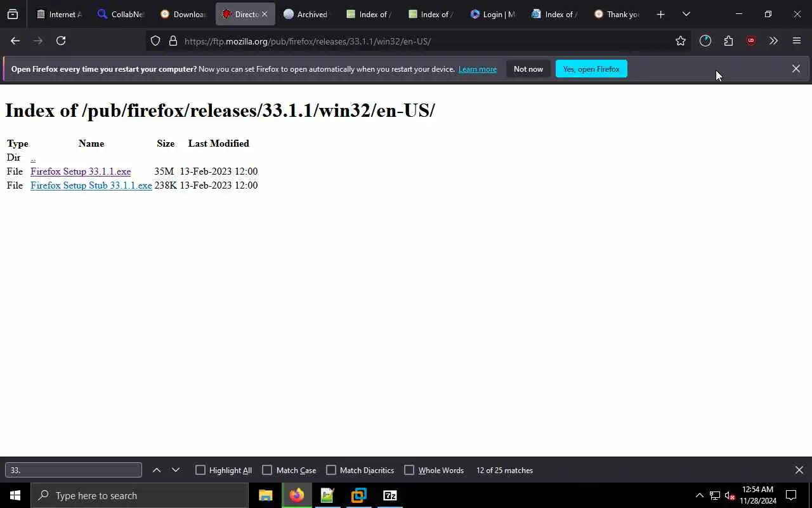
Task: Open the Extensions puzzle icon
Action: 728,41
